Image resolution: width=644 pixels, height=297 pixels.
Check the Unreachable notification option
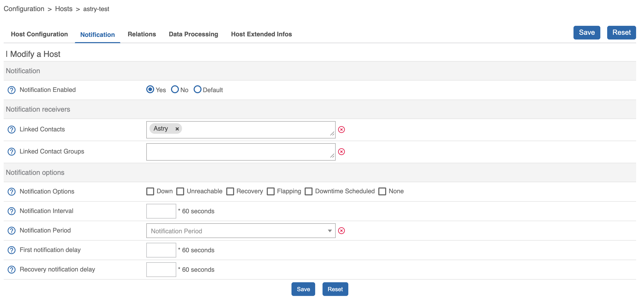[180, 191]
